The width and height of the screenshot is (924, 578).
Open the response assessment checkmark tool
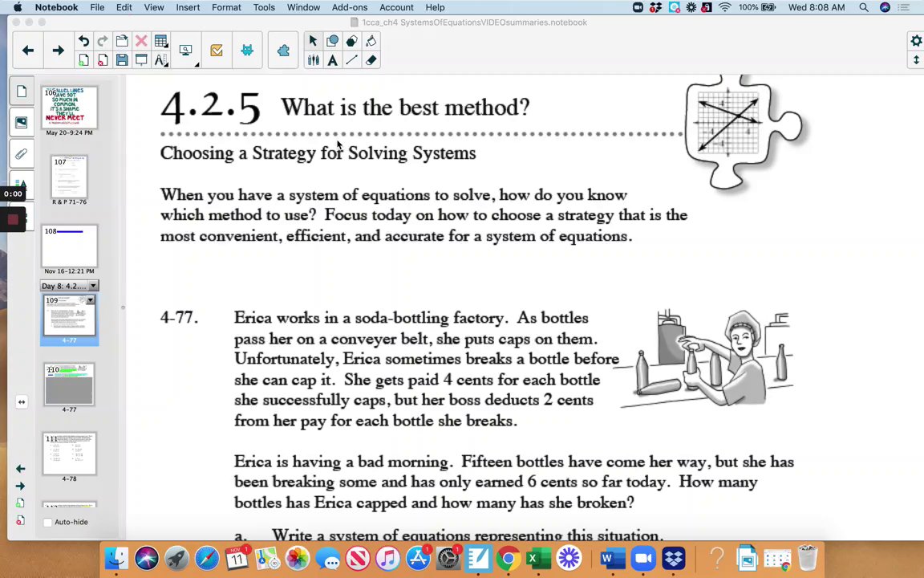coord(217,51)
